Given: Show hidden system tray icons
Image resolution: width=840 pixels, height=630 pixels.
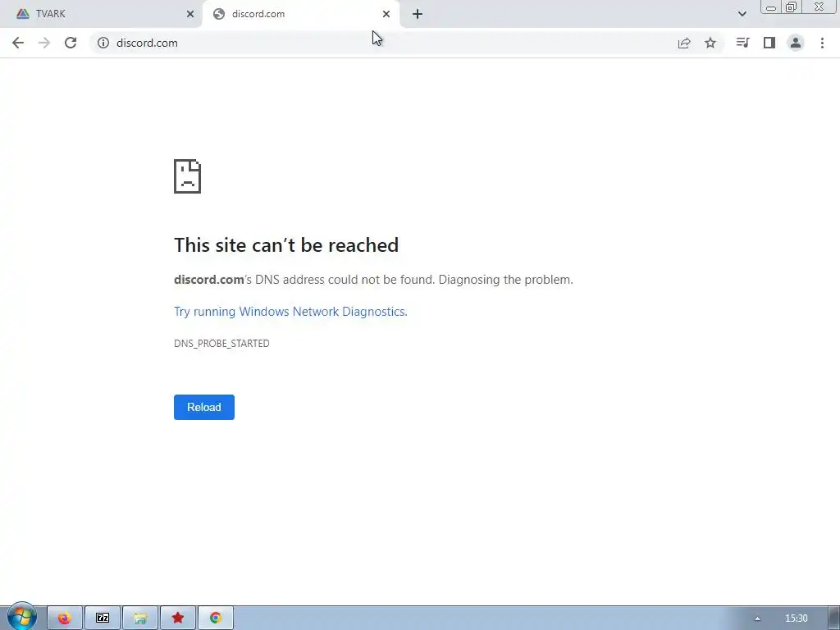Looking at the screenshot, I should coord(757,619).
